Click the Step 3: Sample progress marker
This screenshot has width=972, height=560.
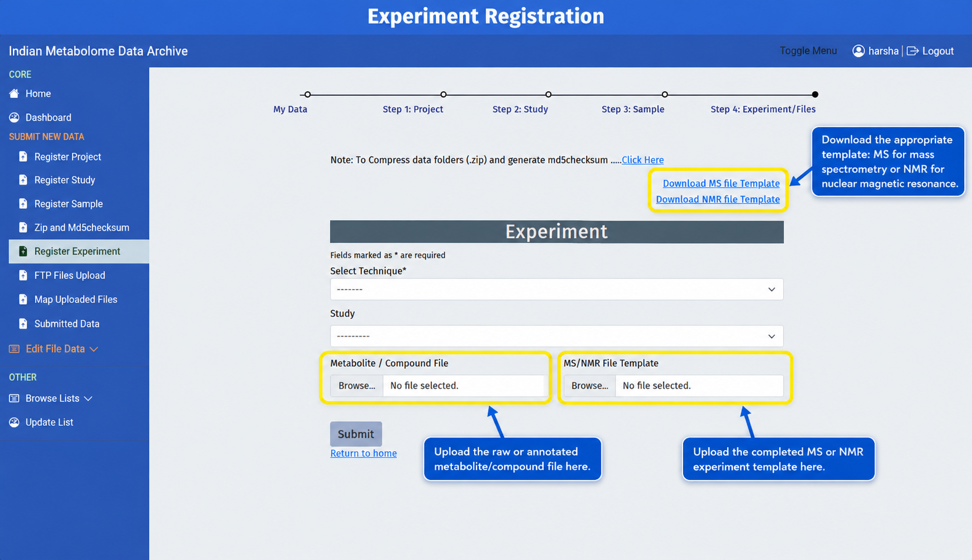(x=665, y=94)
